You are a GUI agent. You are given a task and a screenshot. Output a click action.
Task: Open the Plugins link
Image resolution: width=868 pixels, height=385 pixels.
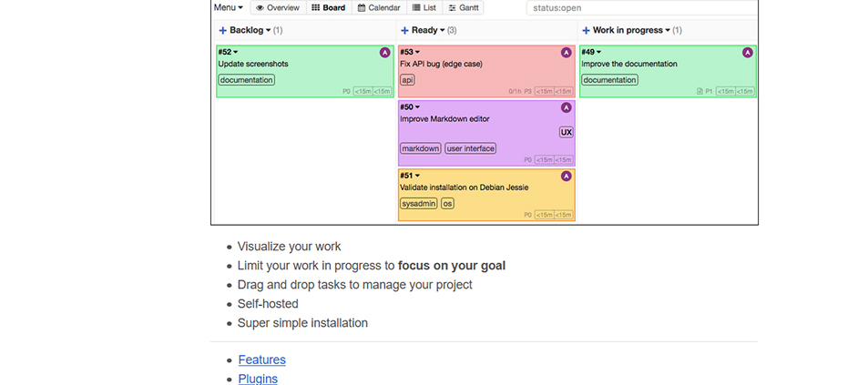(x=258, y=379)
